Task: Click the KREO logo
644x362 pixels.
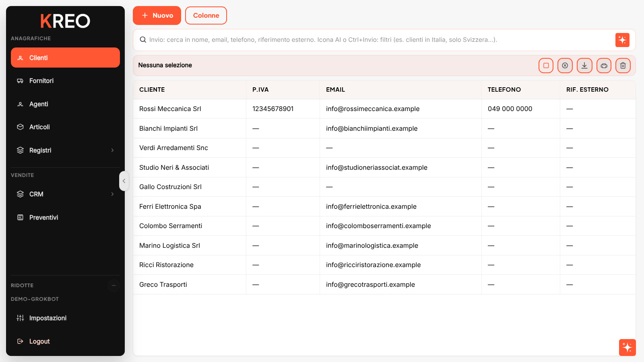Action: pos(65,21)
